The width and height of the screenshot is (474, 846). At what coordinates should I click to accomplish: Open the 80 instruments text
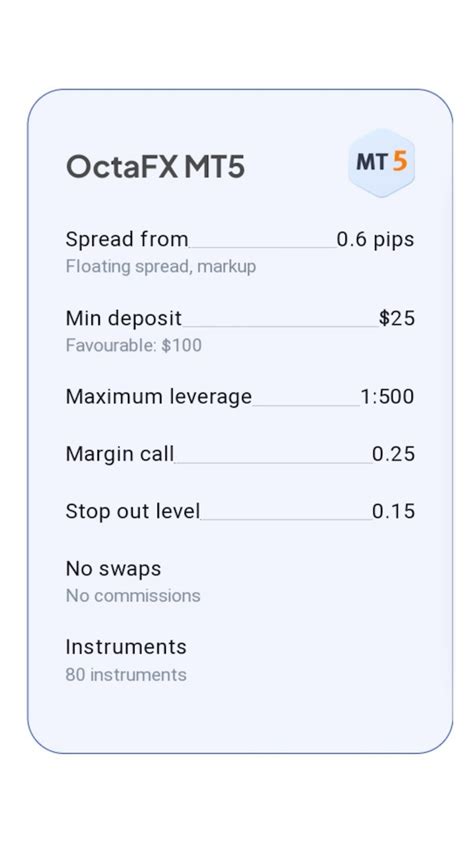(x=126, y=675)
